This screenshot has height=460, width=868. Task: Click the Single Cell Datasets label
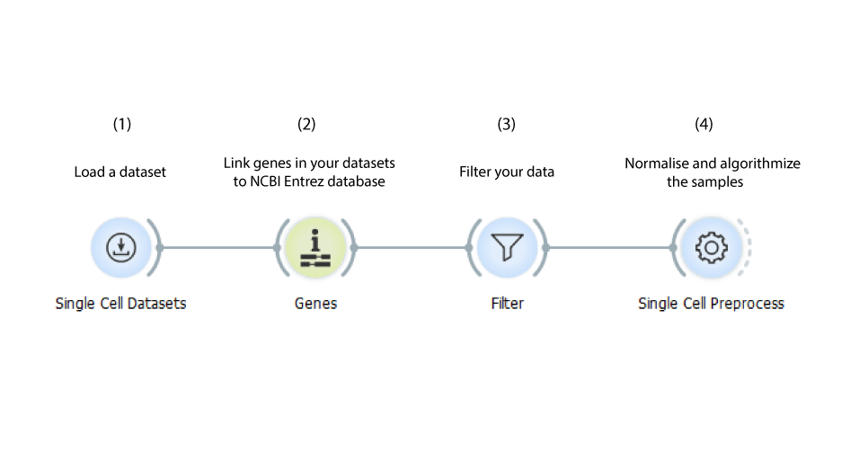coord(120,304)
